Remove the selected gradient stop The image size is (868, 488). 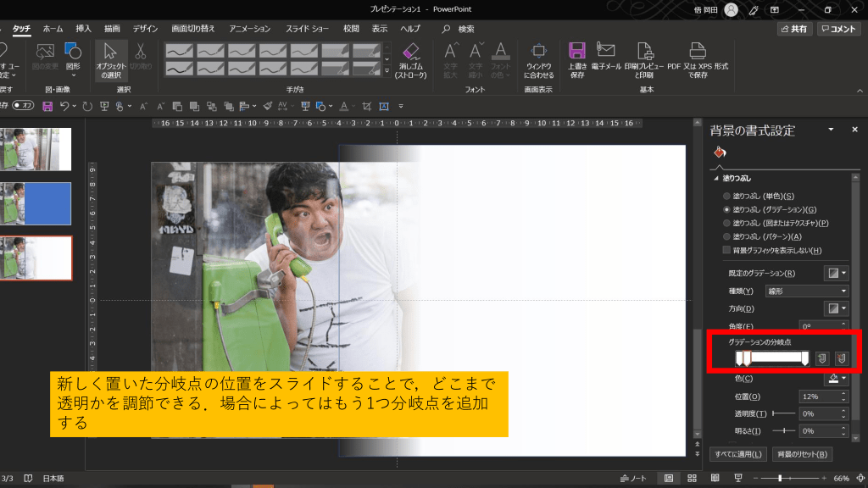(x=842, y=358)
